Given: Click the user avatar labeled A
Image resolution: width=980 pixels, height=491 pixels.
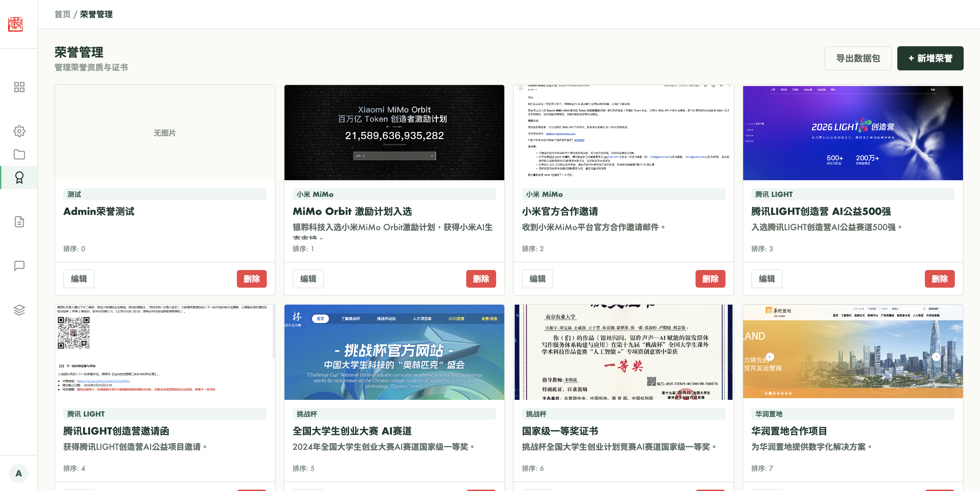Looking at the screenshot, I should (x=19, y=473).
